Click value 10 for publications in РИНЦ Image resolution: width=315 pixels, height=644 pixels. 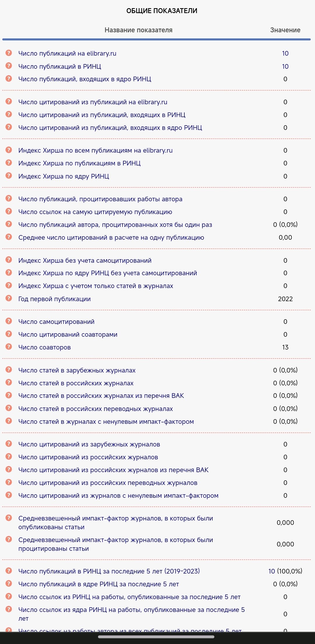(285, 66)
